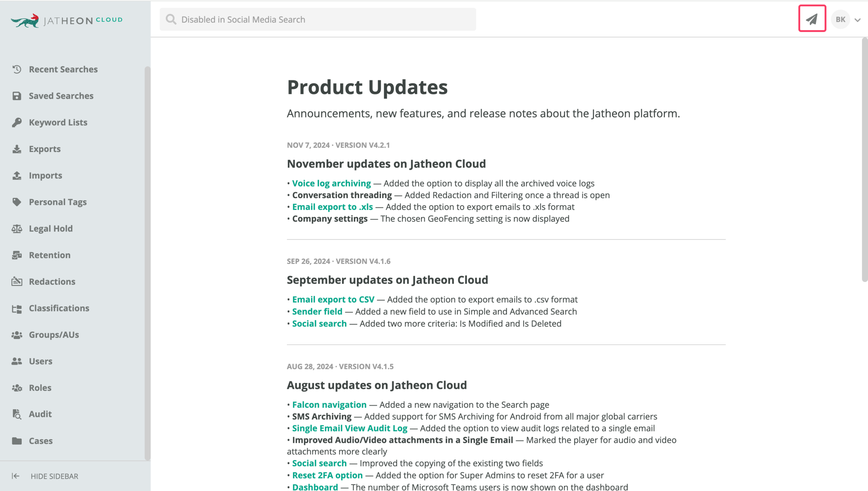
Task: Click the paper plane product updates icon
Action: point(812,19)
